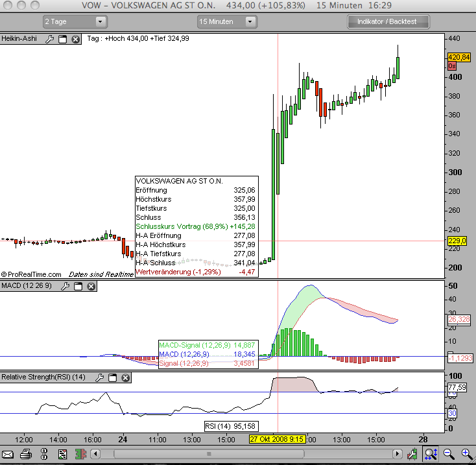Click the 'Tiefstkurs 325,00' tooltip row
The image size is (476, 465).
coord(195,208)
